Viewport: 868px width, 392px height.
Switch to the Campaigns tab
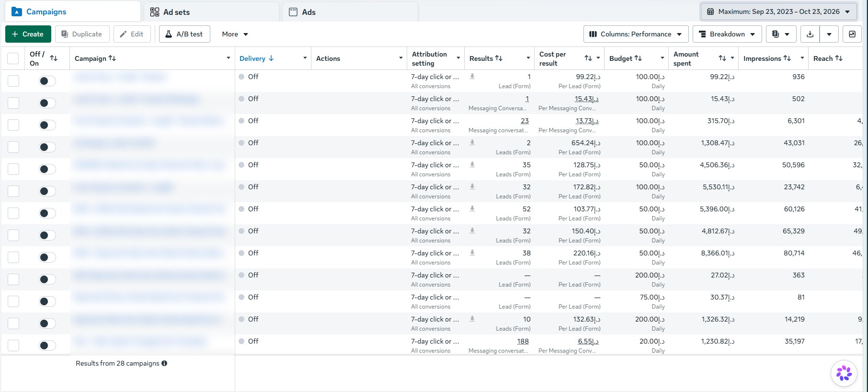[x=72, y=12]
